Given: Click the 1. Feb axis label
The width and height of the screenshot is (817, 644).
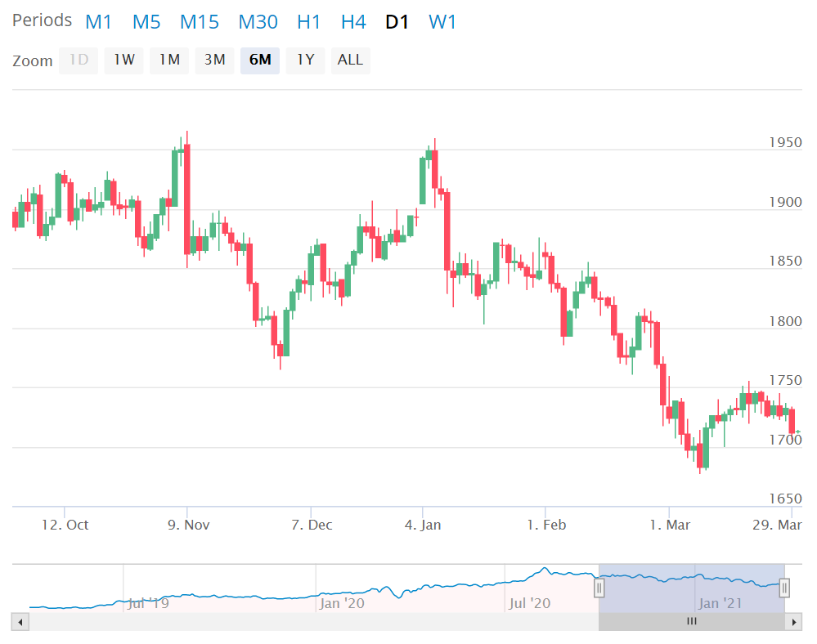Looking at the screenshot, I should [546, 525].
